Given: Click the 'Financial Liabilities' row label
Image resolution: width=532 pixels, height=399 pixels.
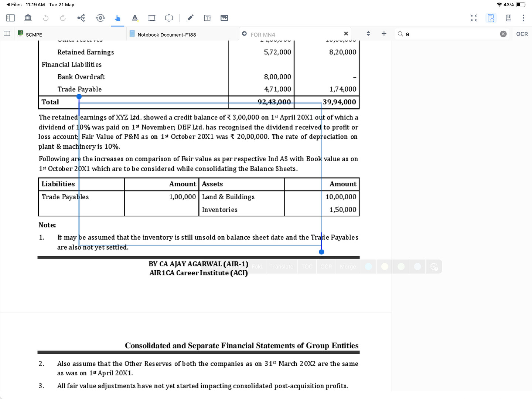Looking at the screenshot, I should coord(72,64).
